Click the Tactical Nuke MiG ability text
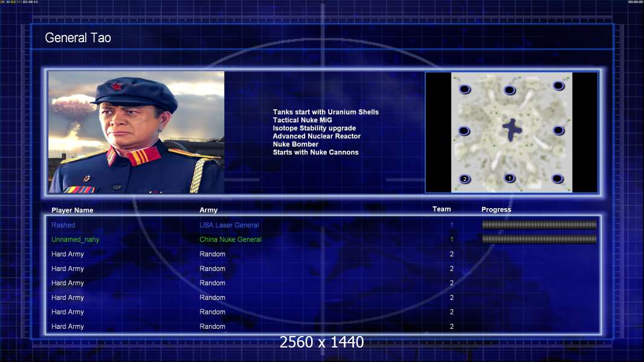 [302, 120]
